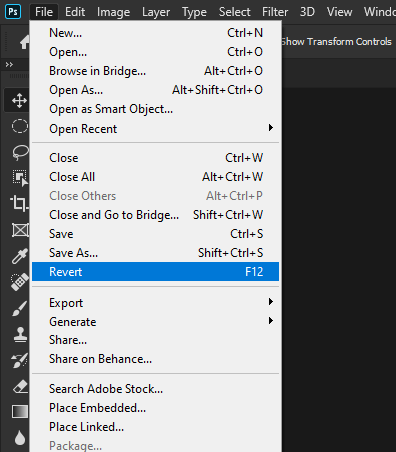Select the Eyedropper tool
Image resolution: width=396 pixels, height=452 pixels.
point(20,256)
